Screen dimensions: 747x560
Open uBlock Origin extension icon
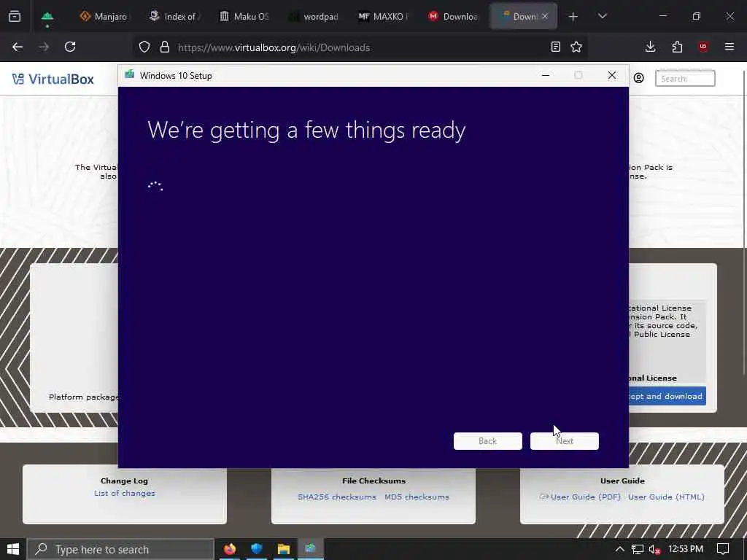[x=703, y=47]
